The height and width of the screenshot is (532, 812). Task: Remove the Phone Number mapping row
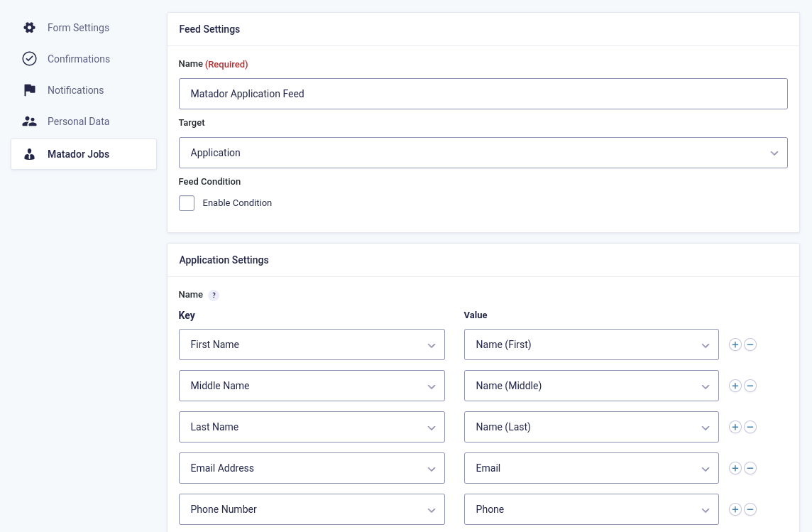click(x=750, y=509)
